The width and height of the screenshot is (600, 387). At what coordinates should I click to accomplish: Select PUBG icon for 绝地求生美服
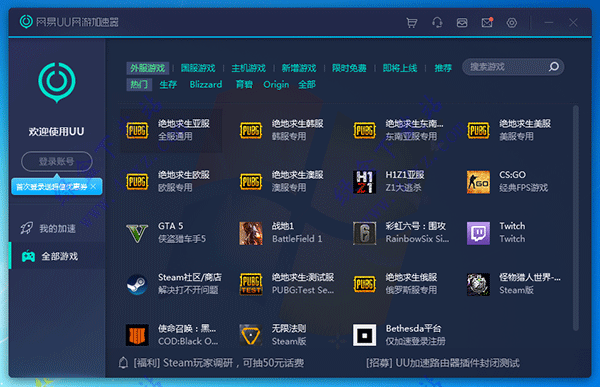[478, 130]
